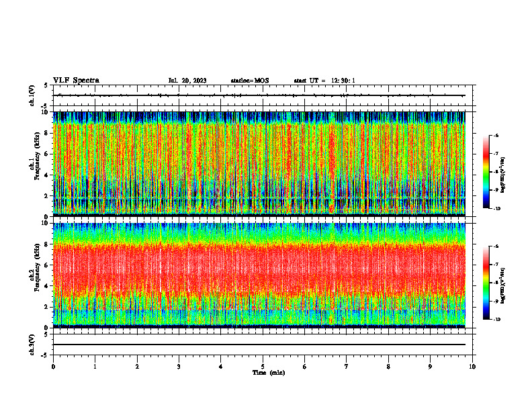
Task: Click the flat ch.3 voltage trace line
Action: [x=259, y=345]
